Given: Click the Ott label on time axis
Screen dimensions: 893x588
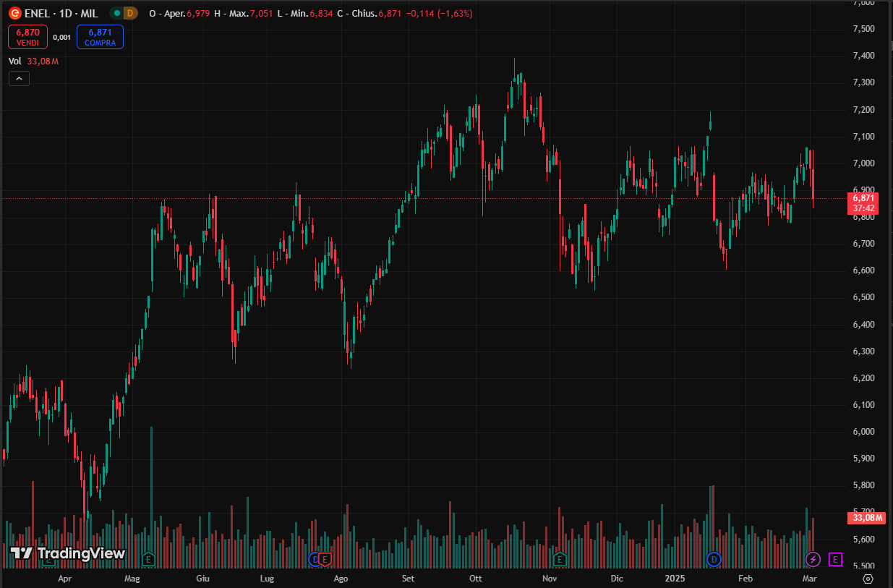Looking at the screenshot, I should coord(475,579).
